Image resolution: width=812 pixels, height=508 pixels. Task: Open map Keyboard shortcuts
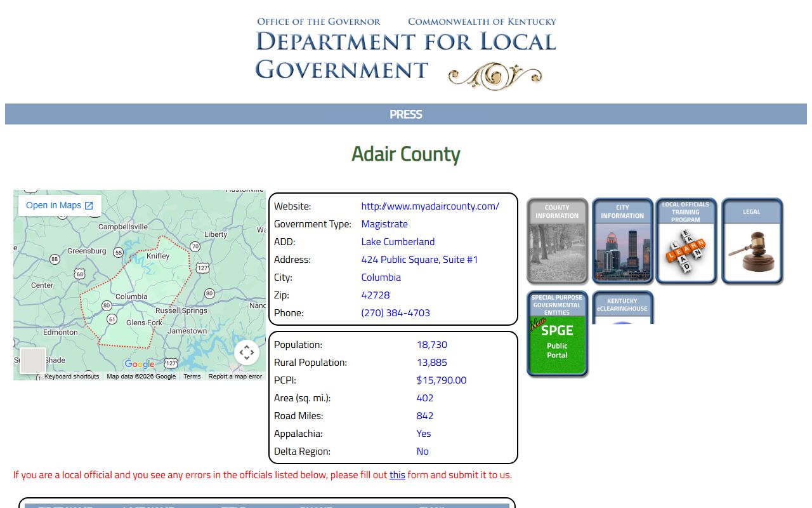pos(72,377)
